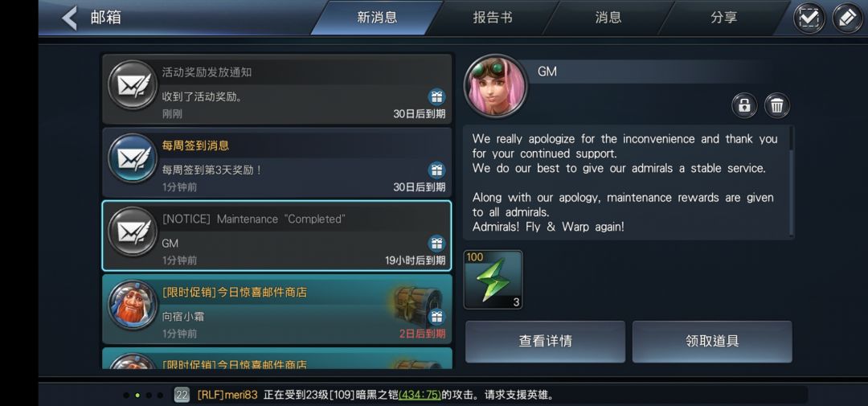The width and height of the screenshot is (868, 406).
Task: Open the 每周签到消息 mail
Action: 276,162
